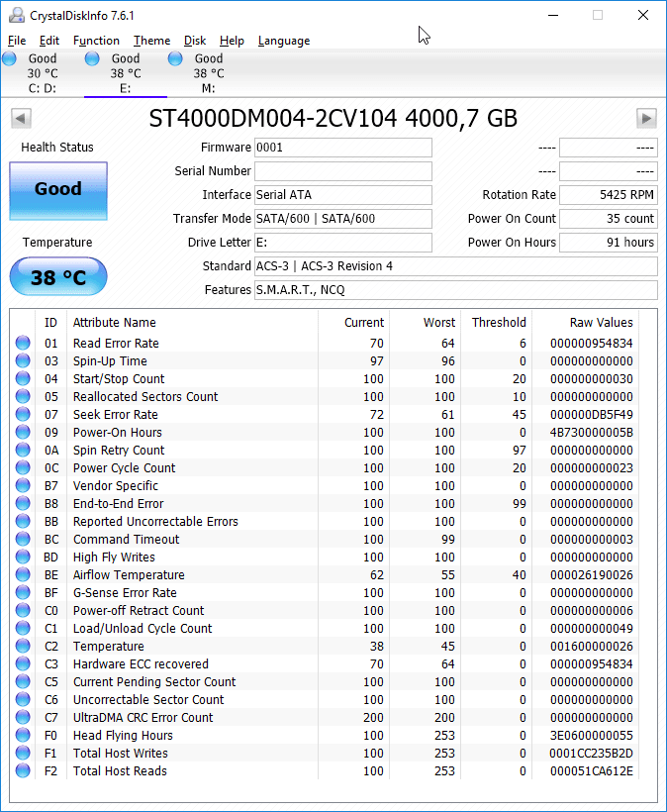Select the C: D: disk status orb
Screen dimensions: 667x812
(9, 58)
